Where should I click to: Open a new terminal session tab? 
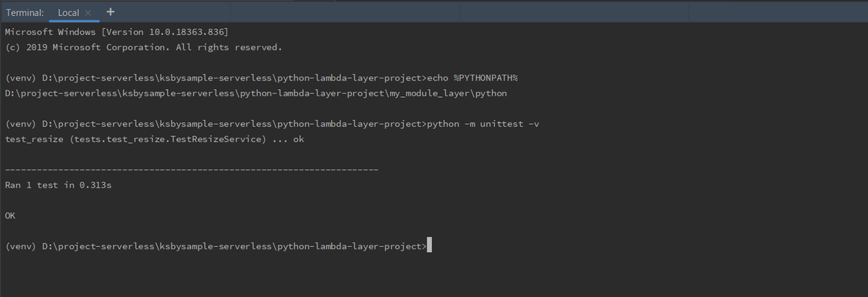(110, 12)
